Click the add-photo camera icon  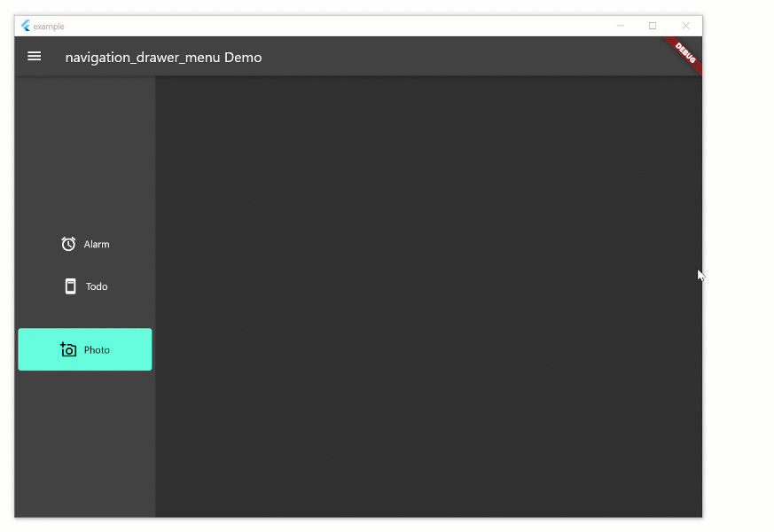coord(68,349)
